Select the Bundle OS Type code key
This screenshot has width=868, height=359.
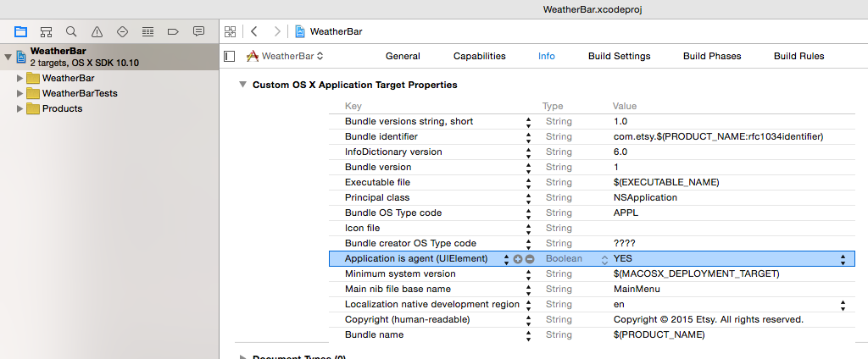393,213
